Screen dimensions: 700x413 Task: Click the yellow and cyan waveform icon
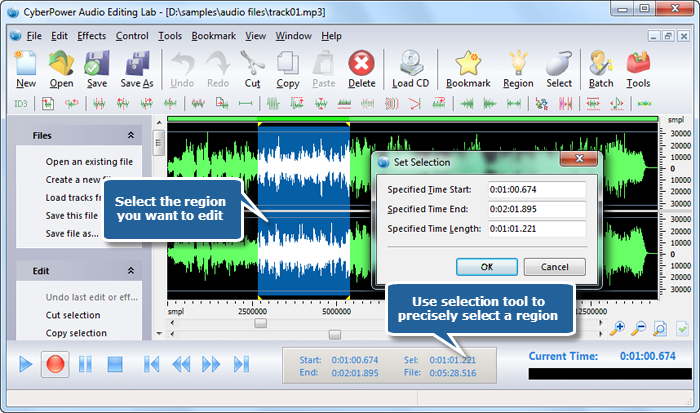[x=644, y=104]
